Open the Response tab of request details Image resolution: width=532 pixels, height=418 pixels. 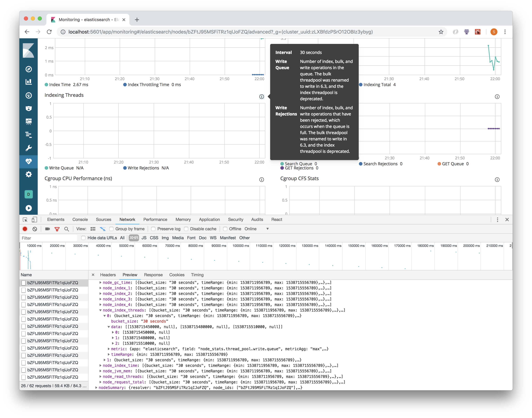[153, 275]
